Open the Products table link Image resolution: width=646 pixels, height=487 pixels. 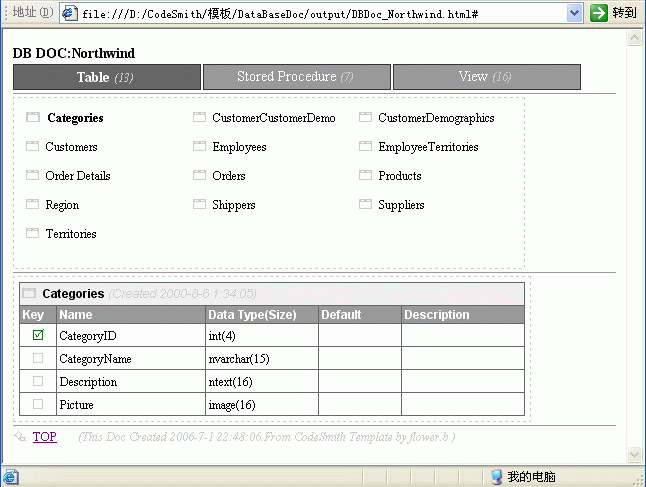click(x=400, y=176)
